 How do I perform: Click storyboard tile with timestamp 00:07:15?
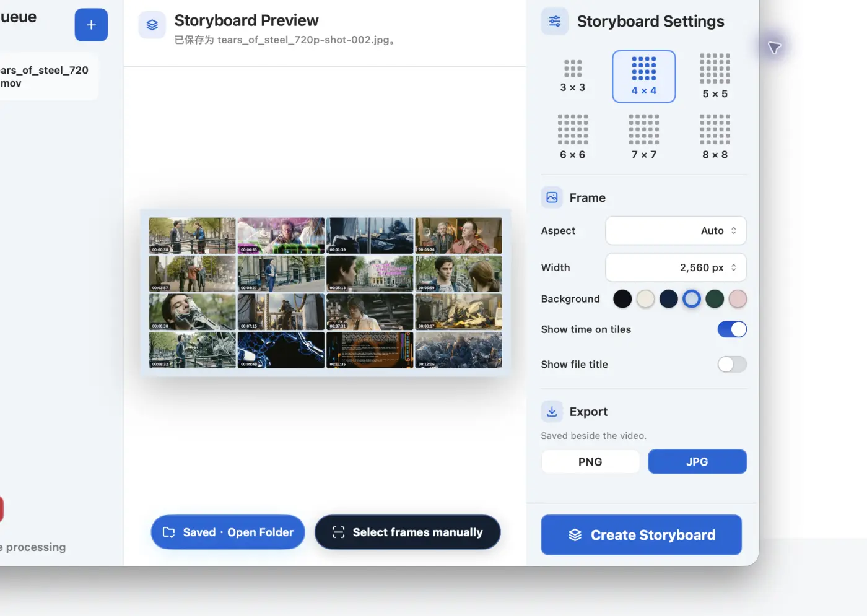pos(281,312)
